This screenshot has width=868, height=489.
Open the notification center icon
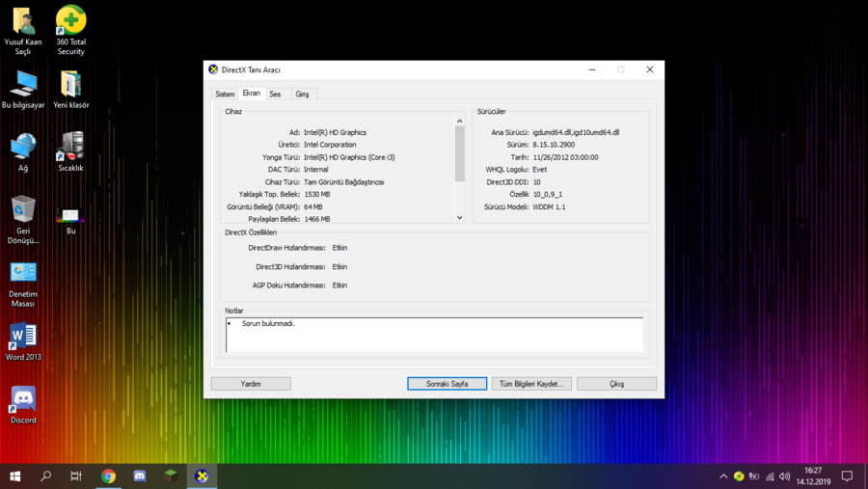(847, 476)
